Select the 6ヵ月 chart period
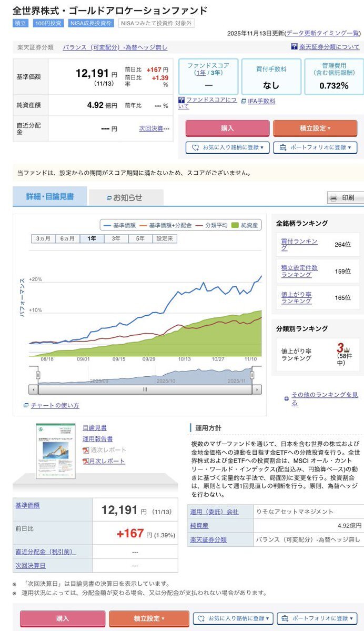The width and height of the screenshot is (364, 631). click(x=67, y=238)
